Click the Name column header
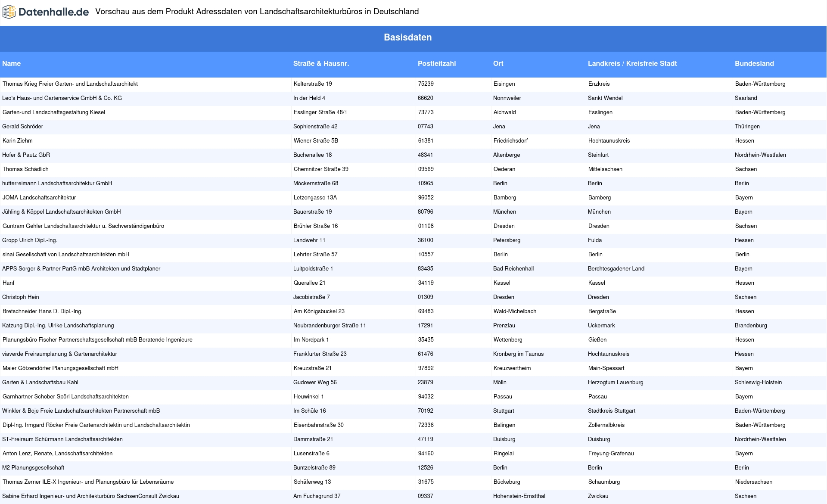 coord(12,63)
